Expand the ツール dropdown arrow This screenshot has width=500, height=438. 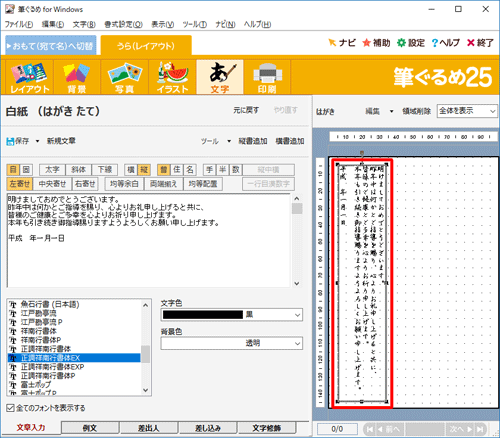(x=229, y=141)
